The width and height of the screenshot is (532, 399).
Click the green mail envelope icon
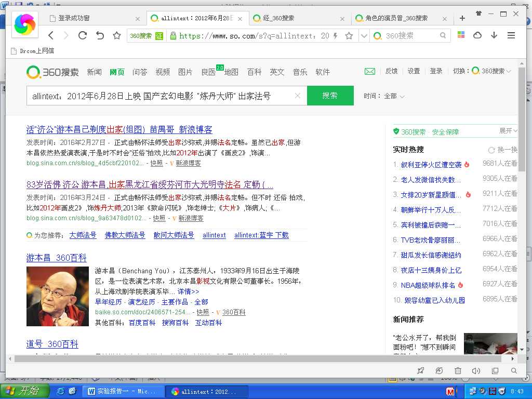[370, 71]
